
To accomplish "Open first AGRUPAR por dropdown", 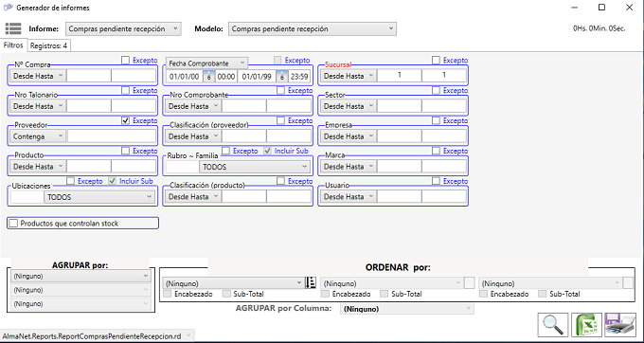I will [80, 276].
